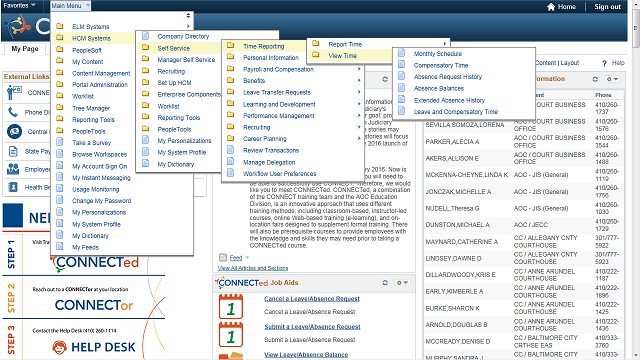Viewport: 640px width, 360px height.
Task: Open the Payroll and Compensation folder
Action: point(278,69)
